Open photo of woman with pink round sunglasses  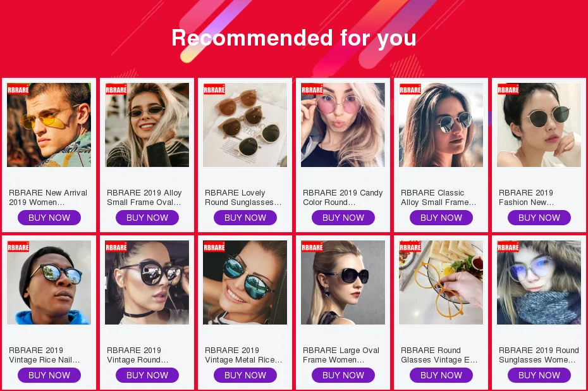click(343, 125)
